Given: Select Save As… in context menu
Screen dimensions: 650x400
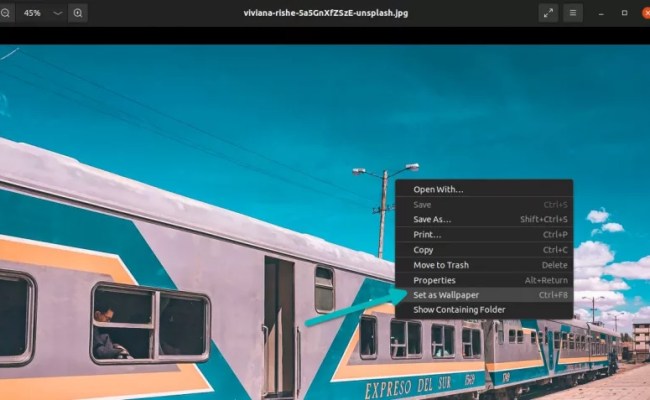Looking at the screenshot, I should coord(484,219).
